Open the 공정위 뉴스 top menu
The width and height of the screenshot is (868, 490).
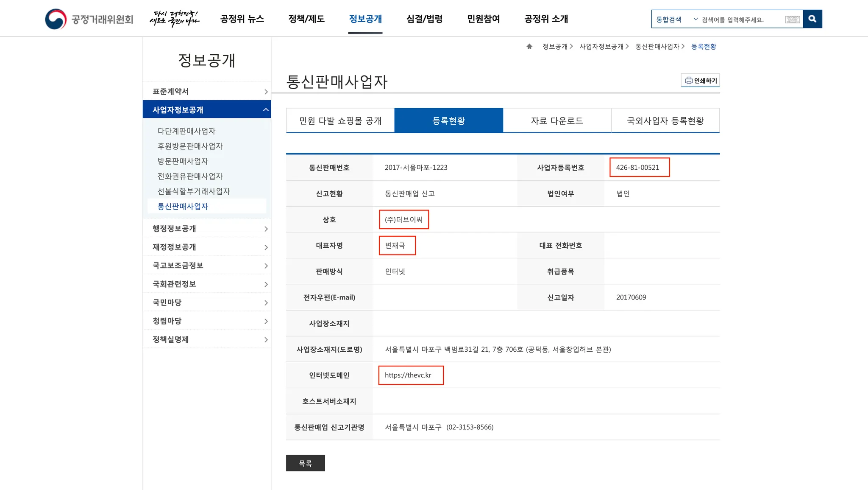pyautogui.click(x=242, y=19)
